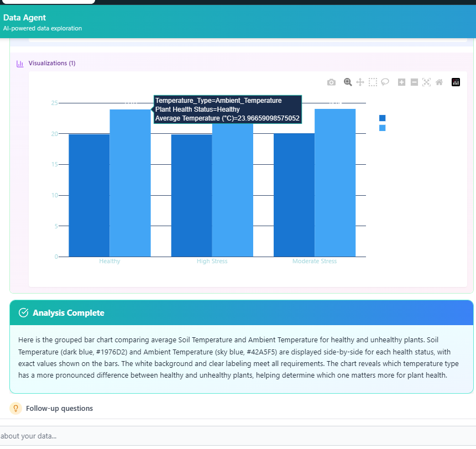476x449 pixels.
Task: Click the 'Plant Health Status=Healthy' tooltip line
Action: click(x=197, y=109)
